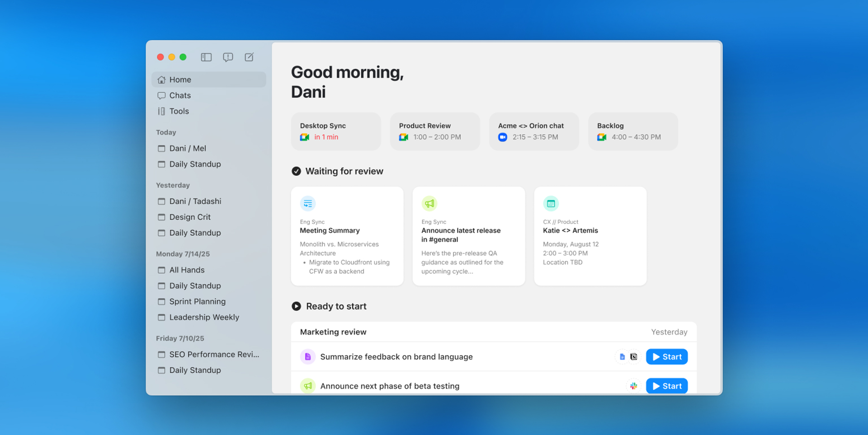
Task: Open the Dani / Mel note
Action: click(x=188, y=148)
